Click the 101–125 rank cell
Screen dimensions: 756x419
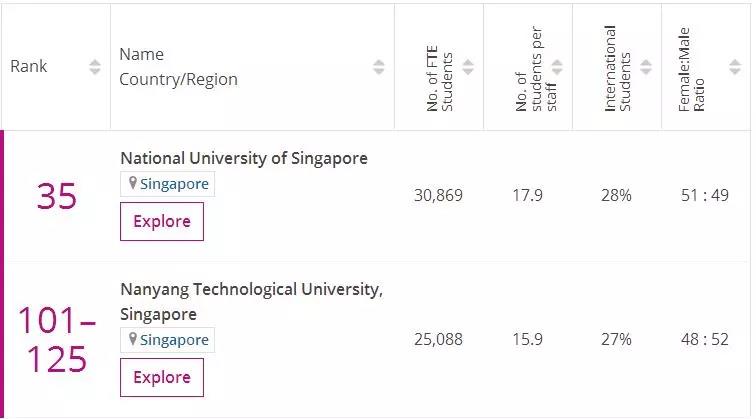click(57, 340)
